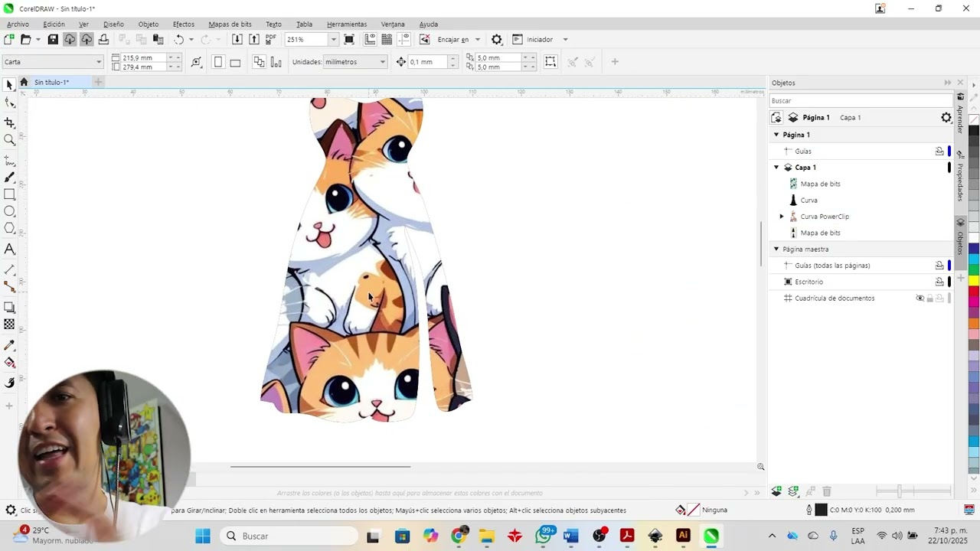Open Objects panel settings gear
Image resolution: width=980 pixels, height=551 pixels.
click(946, 118)
